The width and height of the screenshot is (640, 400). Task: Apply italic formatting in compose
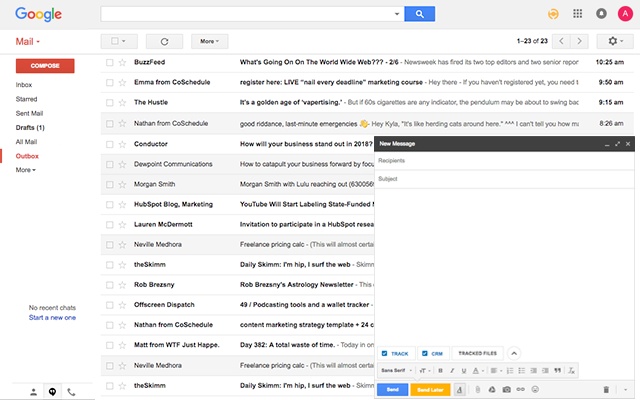452,371
